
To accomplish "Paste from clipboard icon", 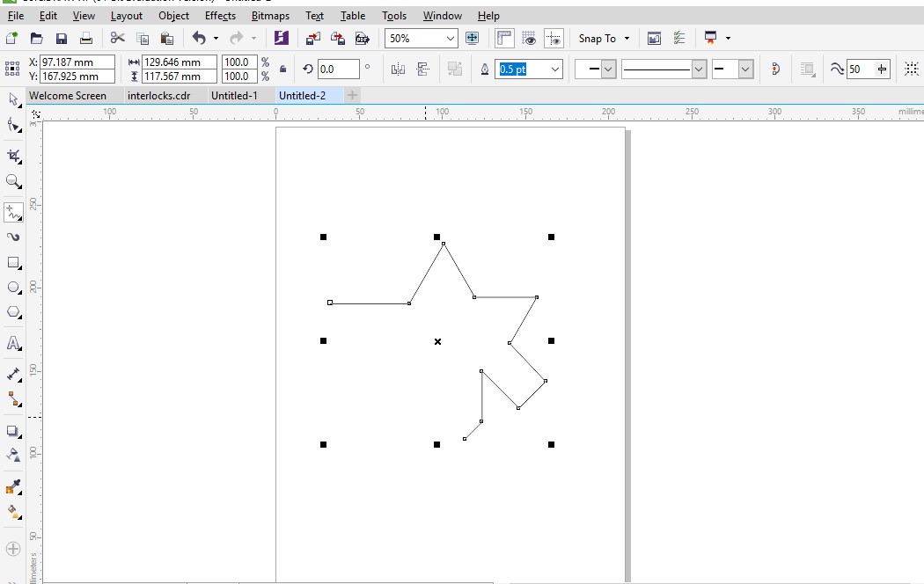I will (x=167, y=39).
